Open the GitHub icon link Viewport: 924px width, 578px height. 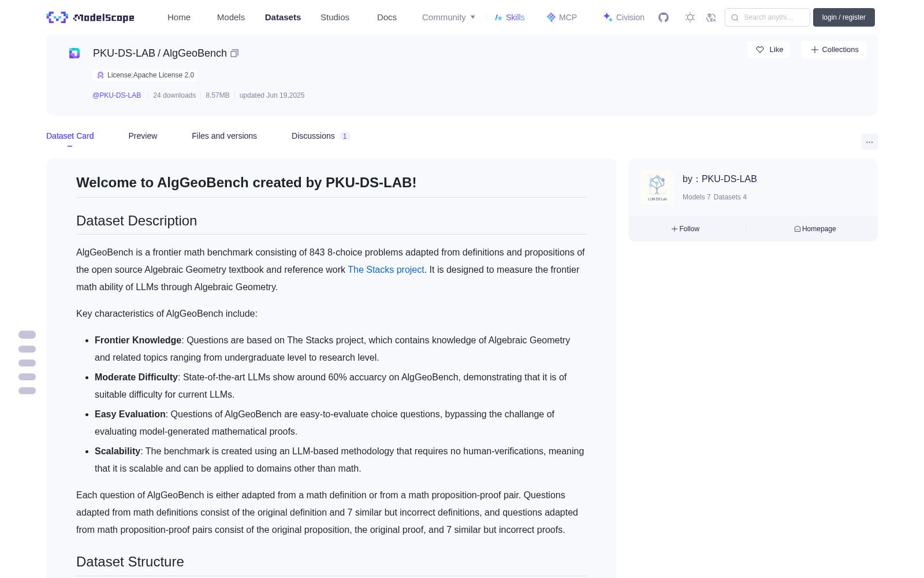[664, 17]
